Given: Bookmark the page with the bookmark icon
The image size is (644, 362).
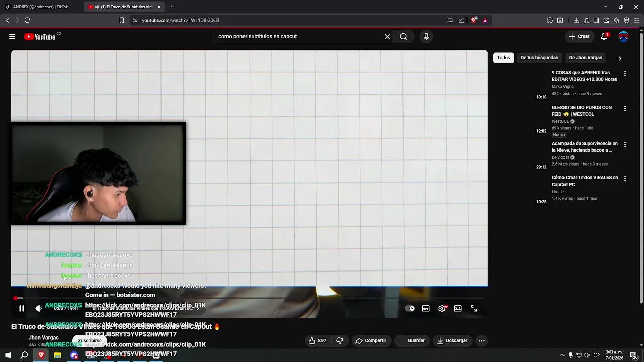Looking at the screenshot, I should coord(121,20).
